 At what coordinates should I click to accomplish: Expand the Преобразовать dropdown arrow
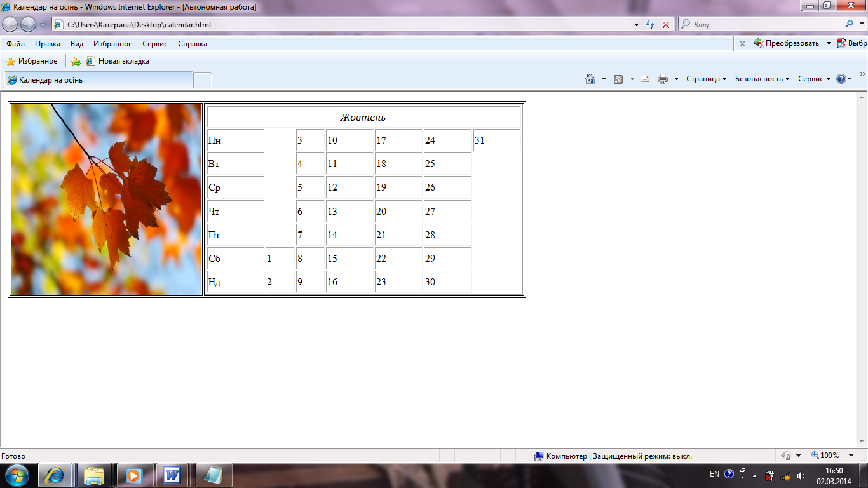[x=829, y=43]
